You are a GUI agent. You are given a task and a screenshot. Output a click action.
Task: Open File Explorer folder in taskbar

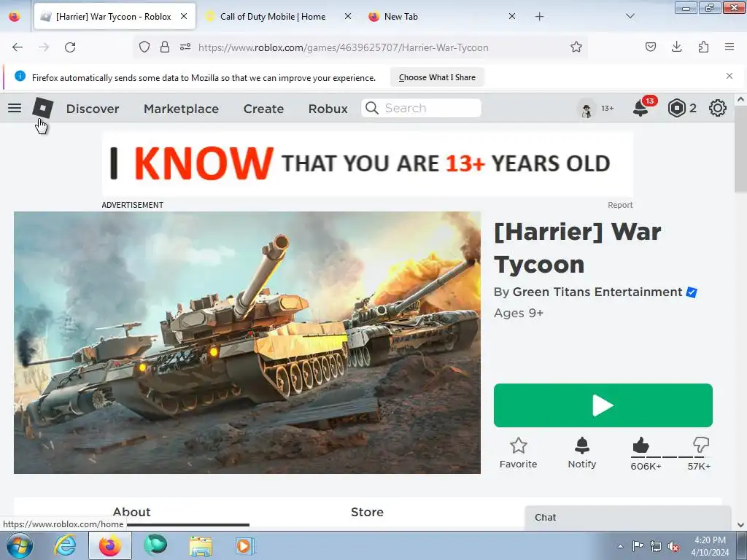[x=201, y=545]
